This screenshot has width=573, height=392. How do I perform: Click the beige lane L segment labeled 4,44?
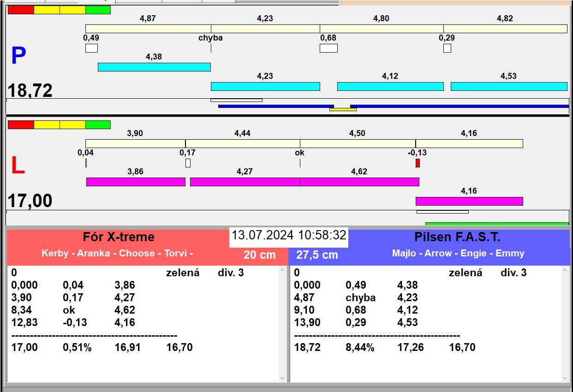tap(243, 143)
